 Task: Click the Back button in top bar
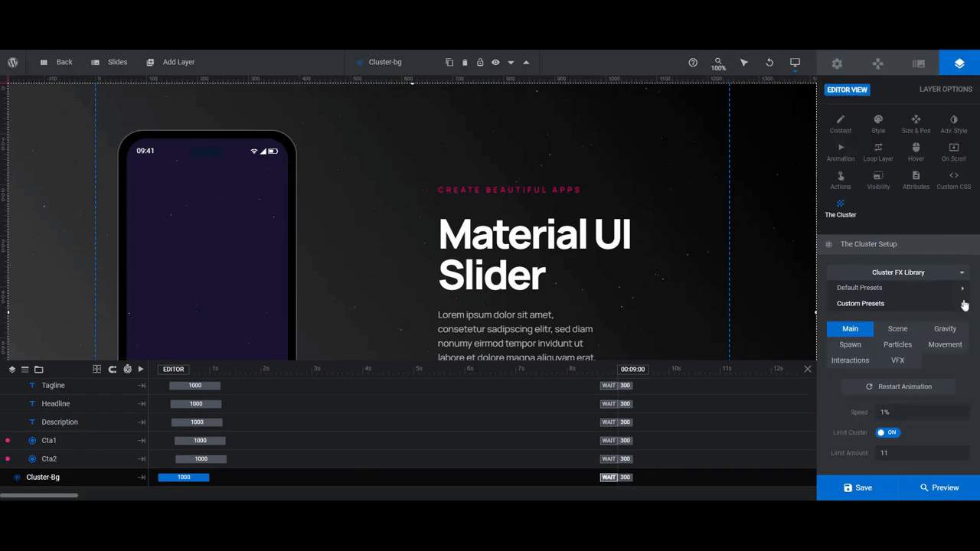56,62
